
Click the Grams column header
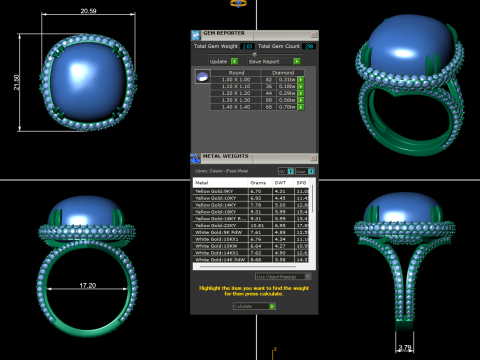260,183
